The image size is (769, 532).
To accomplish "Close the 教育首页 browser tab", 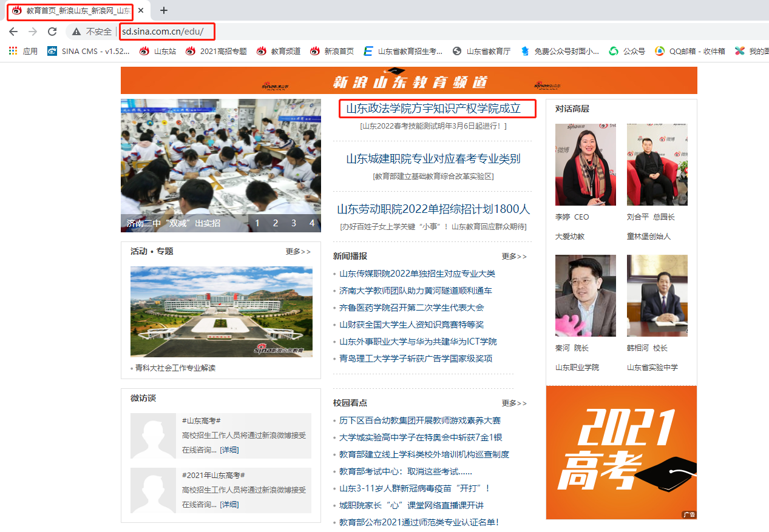I will [141, 10].
